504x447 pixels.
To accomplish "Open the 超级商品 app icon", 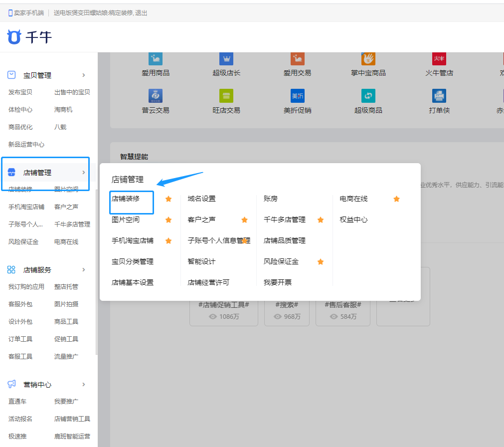I will [368, 96].
